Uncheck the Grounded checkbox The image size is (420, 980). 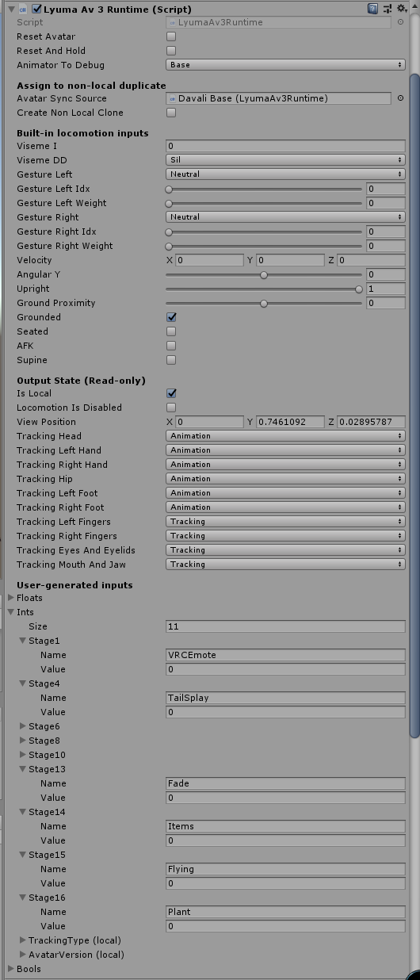click(x=171, y=317)
